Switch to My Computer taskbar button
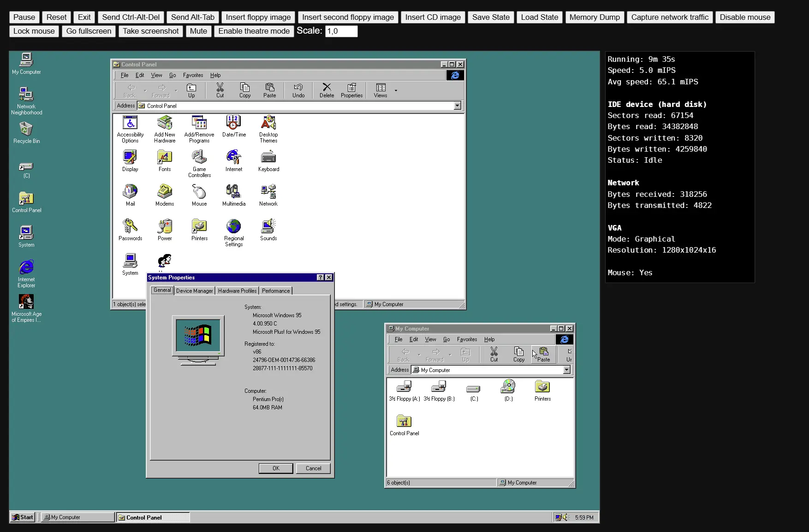The width and height of the screenshot is (809, 532). coord(77,517)
